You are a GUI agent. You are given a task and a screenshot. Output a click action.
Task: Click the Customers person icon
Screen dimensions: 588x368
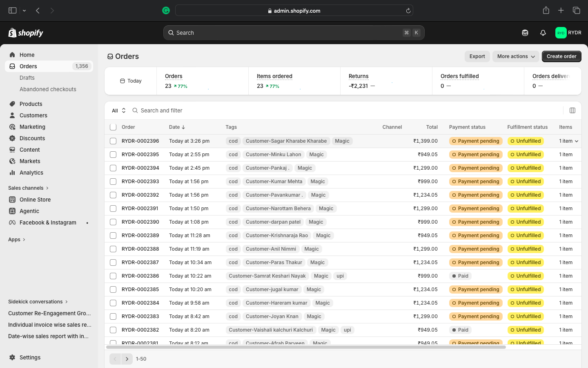click(12, 115)
